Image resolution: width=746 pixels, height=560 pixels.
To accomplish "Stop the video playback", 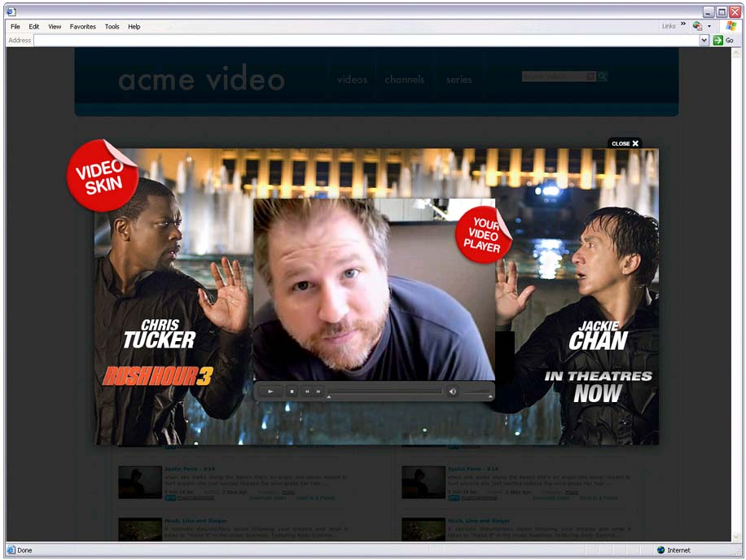I will click(292, 392).
